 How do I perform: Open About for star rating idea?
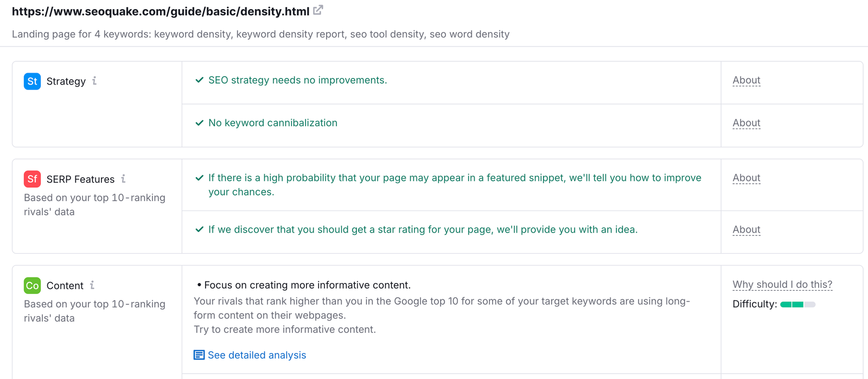[746, 229]
